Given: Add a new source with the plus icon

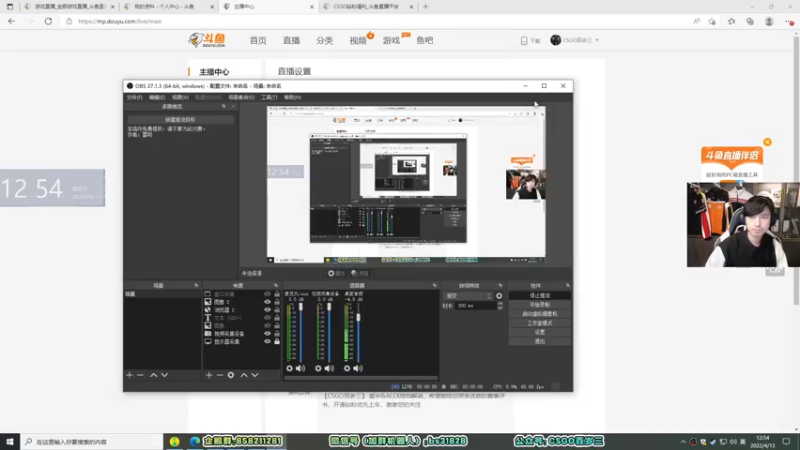Looking at the screenshot, I should click(x=209, y=375).
